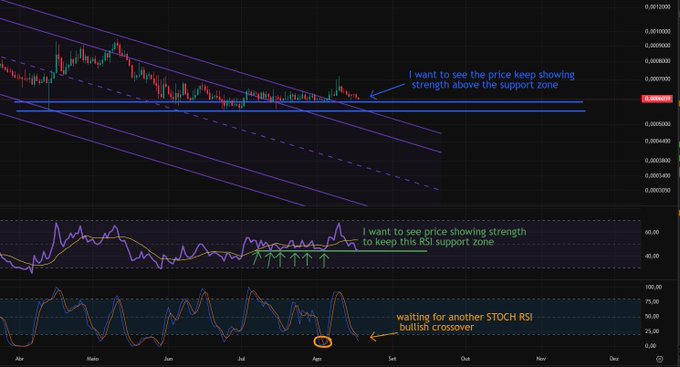Click the Set label on time axis
680x367 pixels.
392,359
